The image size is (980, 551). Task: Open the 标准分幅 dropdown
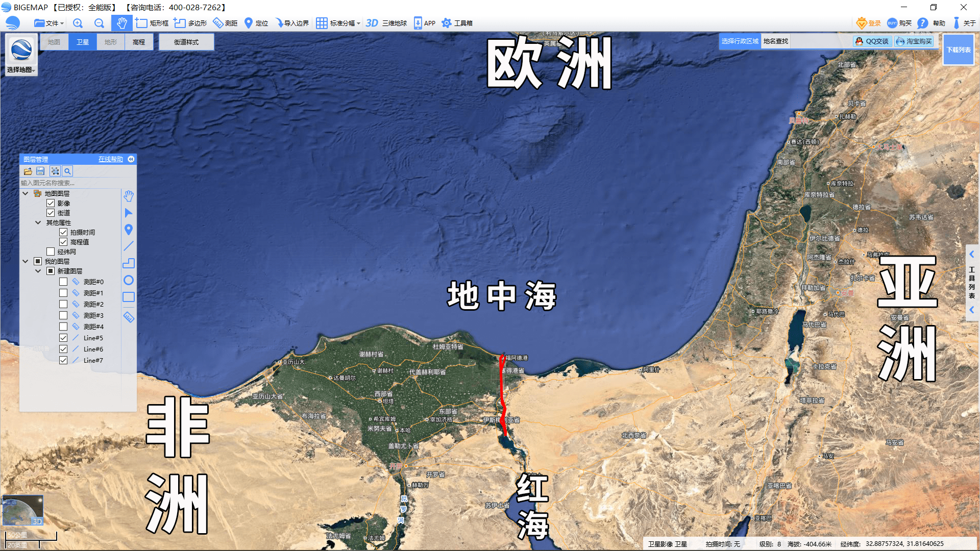coord(338,23)
